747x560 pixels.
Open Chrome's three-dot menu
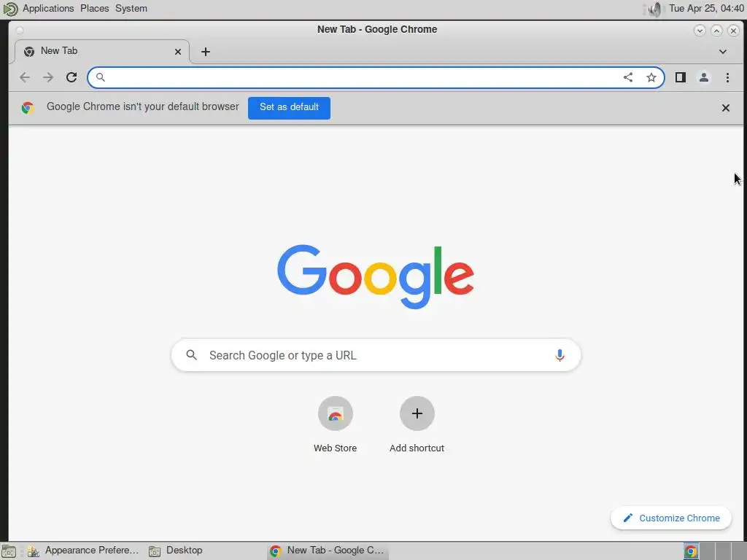point(727,77)
